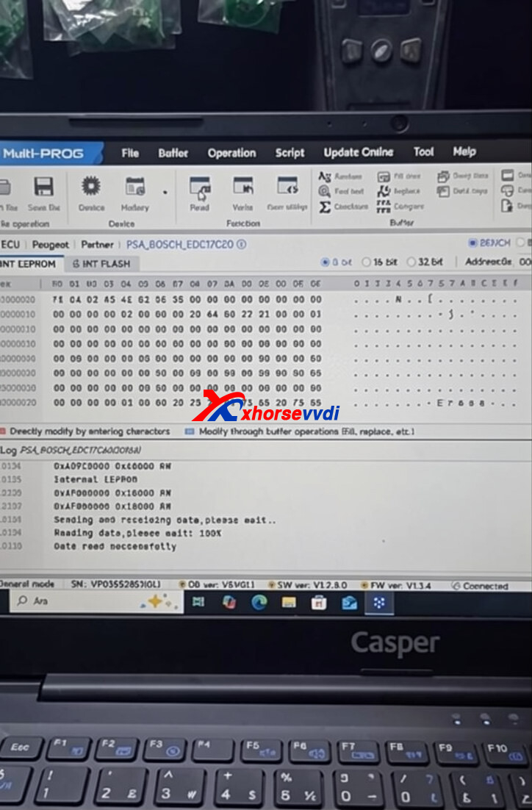The image size is (532, 810).
Task: Open the Update Online menu
Action: tap(359, 152)
